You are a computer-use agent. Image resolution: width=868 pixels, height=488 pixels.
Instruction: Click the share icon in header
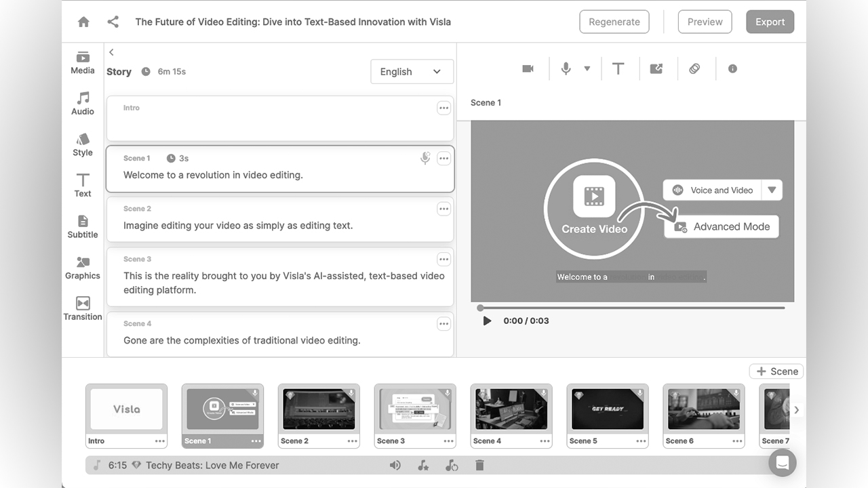113,22
